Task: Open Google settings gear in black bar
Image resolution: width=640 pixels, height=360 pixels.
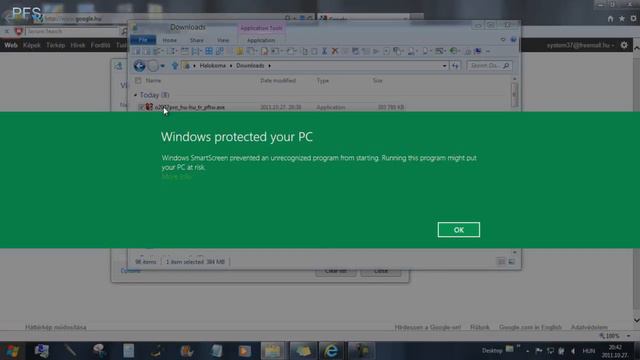Action: pyautogui.click(x=624, y=45)
